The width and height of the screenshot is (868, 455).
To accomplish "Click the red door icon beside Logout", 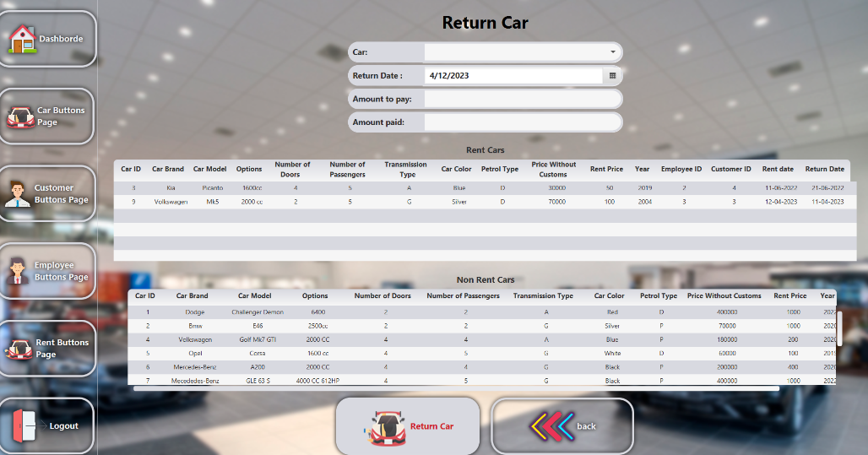I will click(x=24, y=425).
